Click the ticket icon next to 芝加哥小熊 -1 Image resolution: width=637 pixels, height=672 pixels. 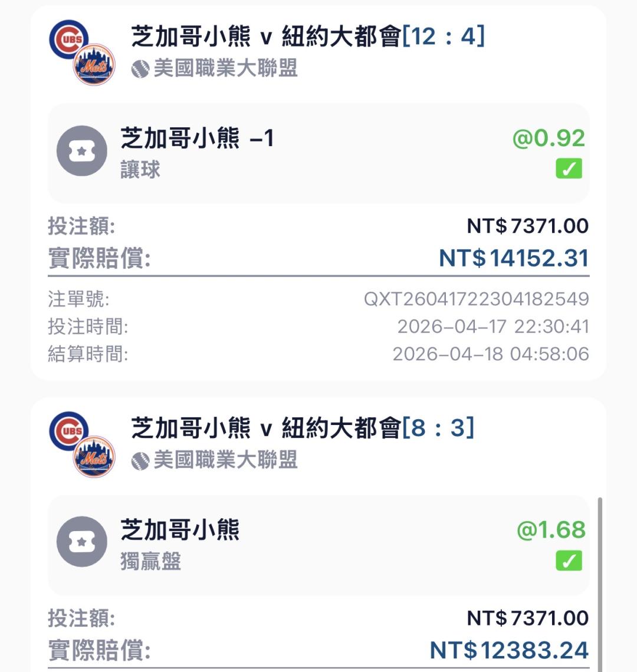(x=81, y=151)
